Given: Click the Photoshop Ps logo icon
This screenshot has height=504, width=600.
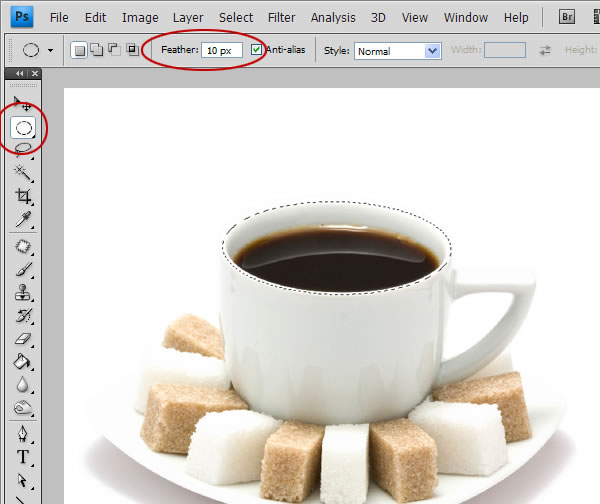Looking at the screenshot, I should tap(22, 17).
